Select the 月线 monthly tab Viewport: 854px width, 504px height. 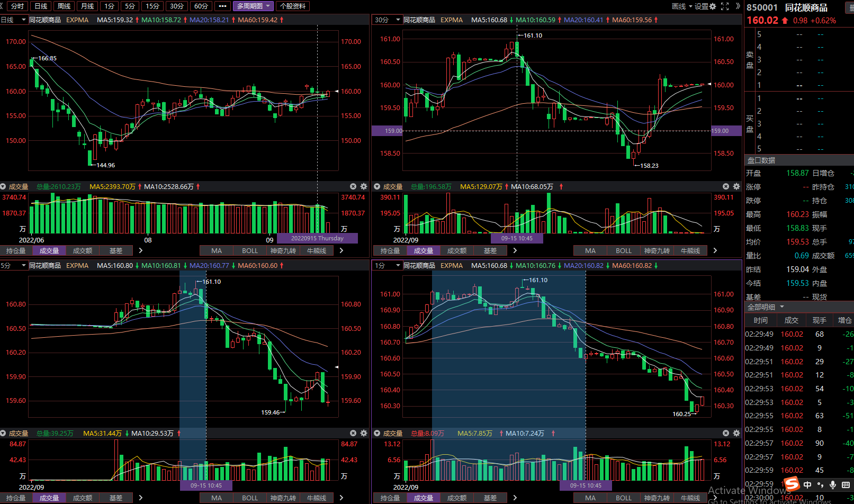coord(87,6)
